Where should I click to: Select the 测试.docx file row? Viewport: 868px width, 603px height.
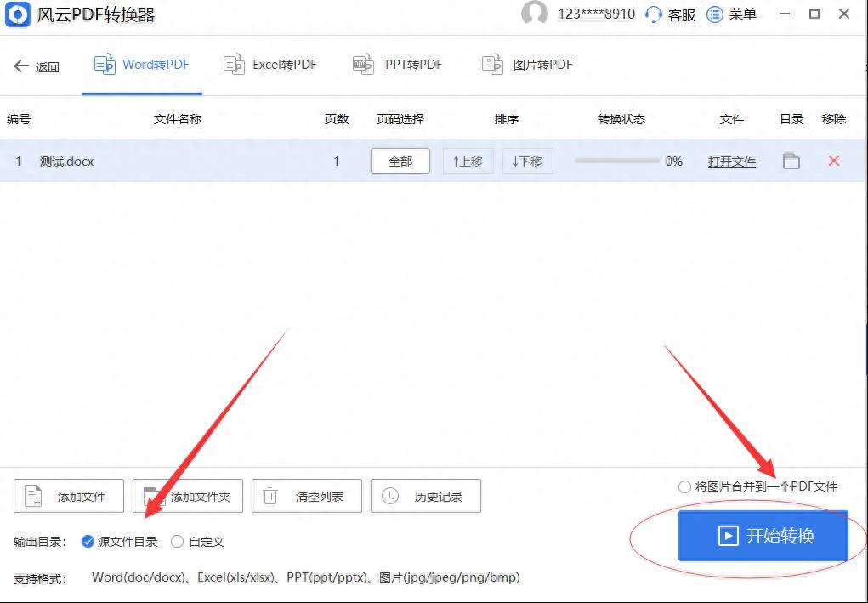pos(433,161)
